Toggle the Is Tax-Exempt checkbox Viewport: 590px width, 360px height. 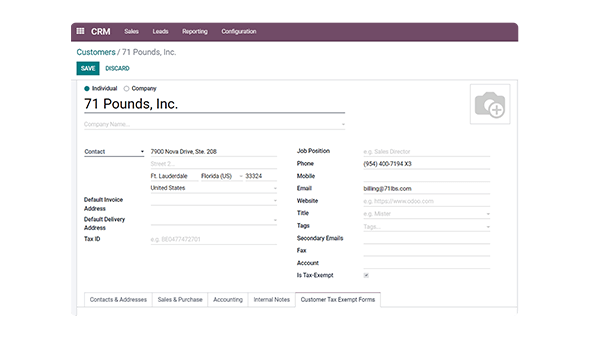pyautogui.click(x=366, y=275)
